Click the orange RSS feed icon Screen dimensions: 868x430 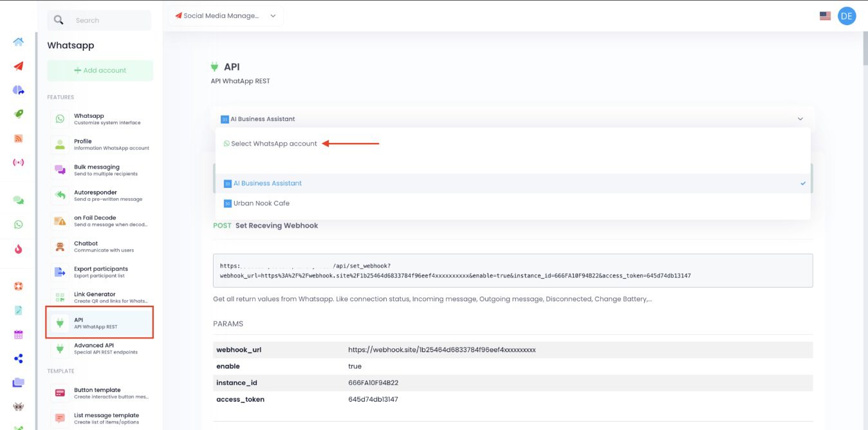(18, 138)
